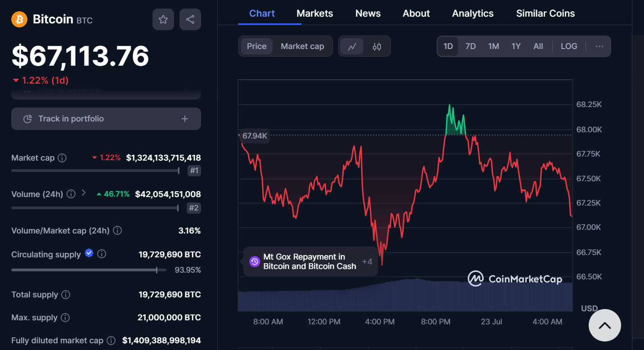Click the Volume (24h) info icon

[71, 194]
